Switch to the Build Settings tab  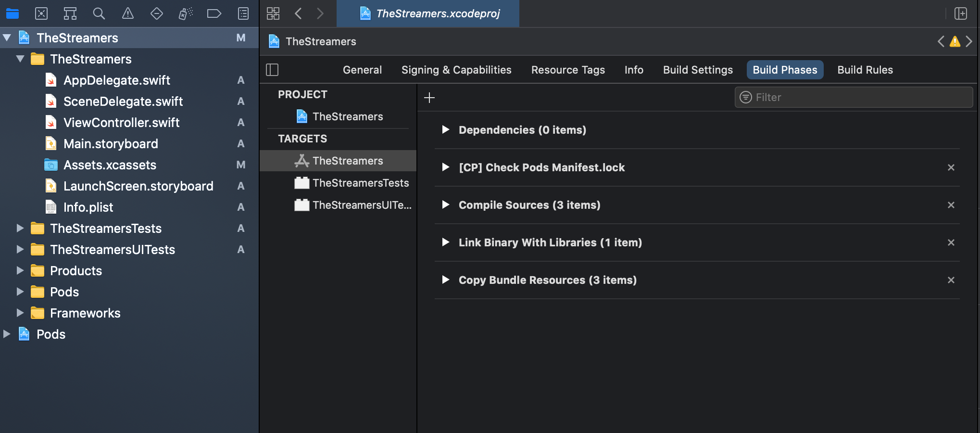tap(698, 70)
